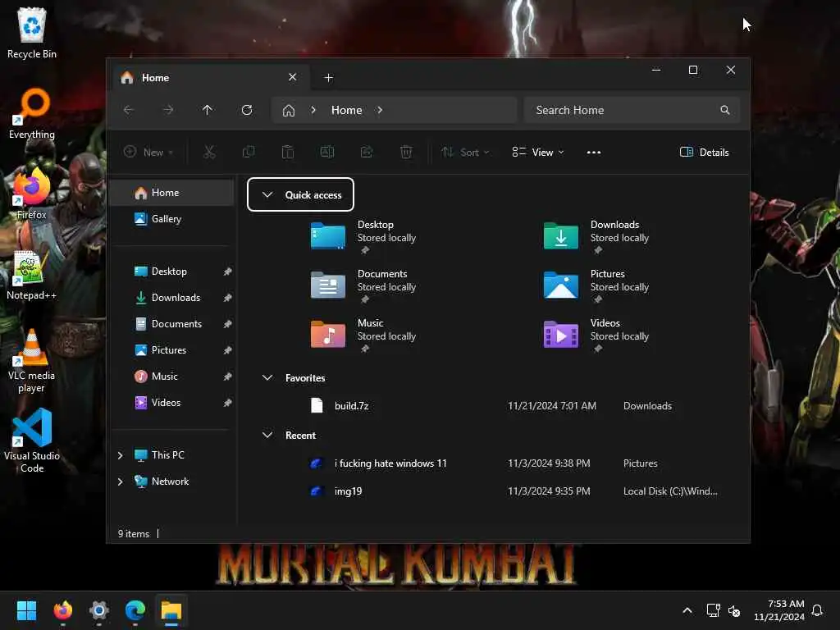Click the home icon in address bar

289,111
